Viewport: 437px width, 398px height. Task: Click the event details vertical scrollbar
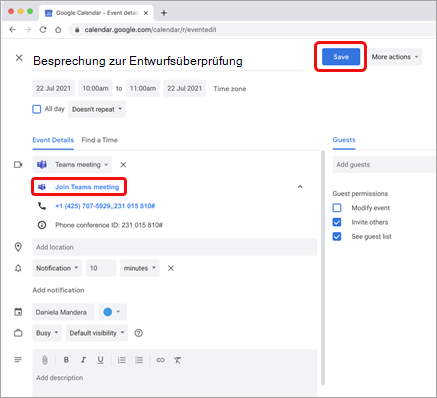[x=323, y=268]
